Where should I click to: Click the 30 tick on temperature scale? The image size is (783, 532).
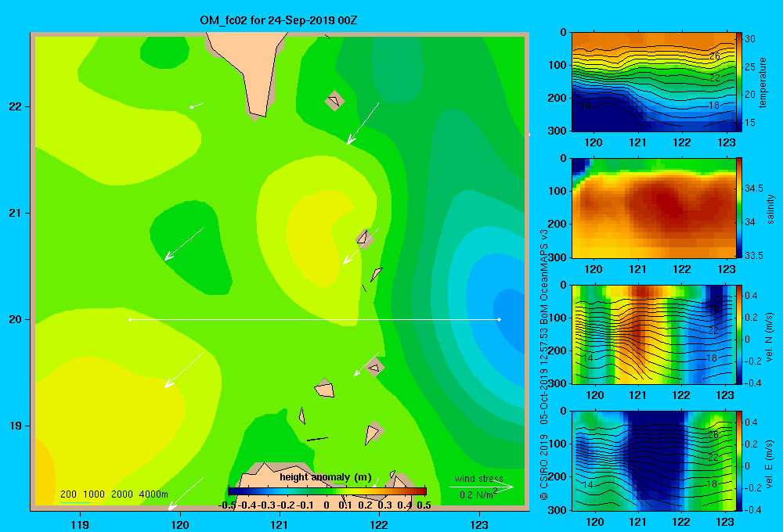pos(750,39)
